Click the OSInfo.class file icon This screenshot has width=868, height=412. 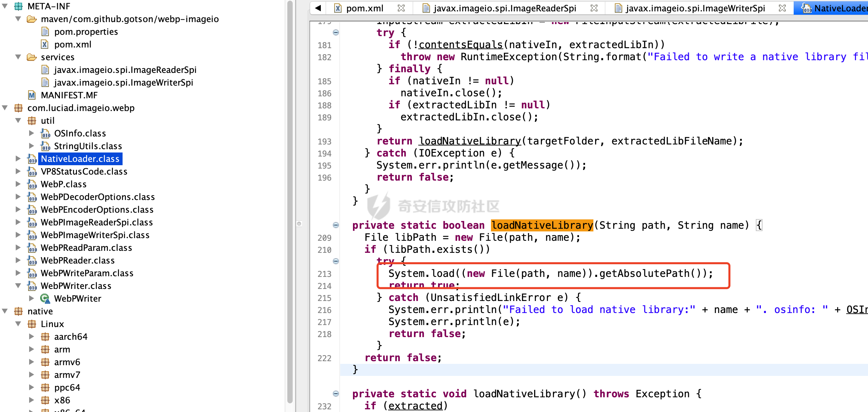point(45,134)
